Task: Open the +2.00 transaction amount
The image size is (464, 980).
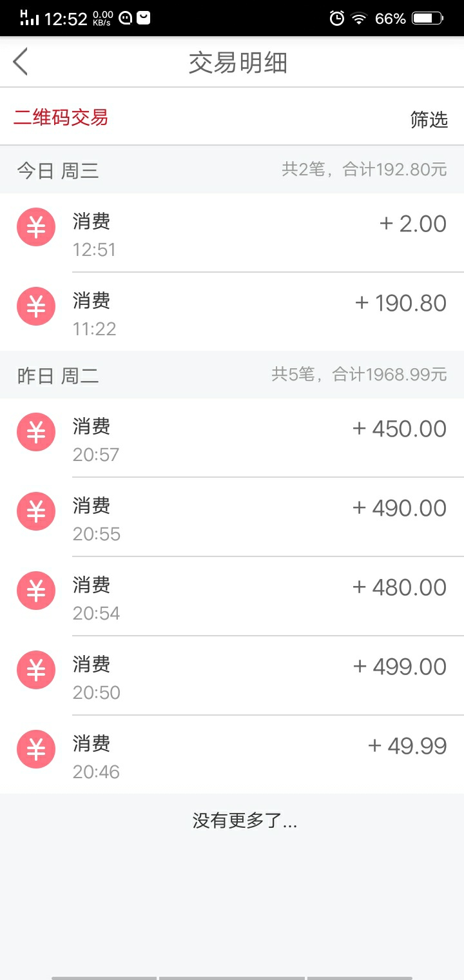Action: pyautogui.click(x=413, y=224)
